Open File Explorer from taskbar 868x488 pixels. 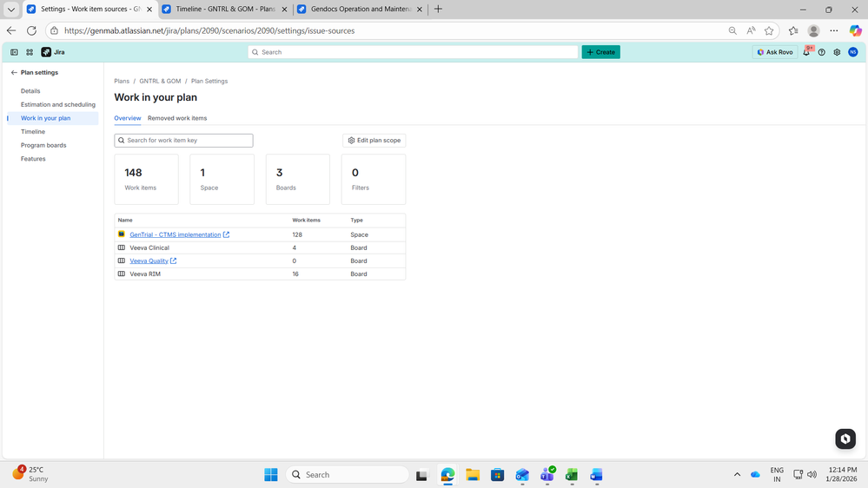coord(472,475)
